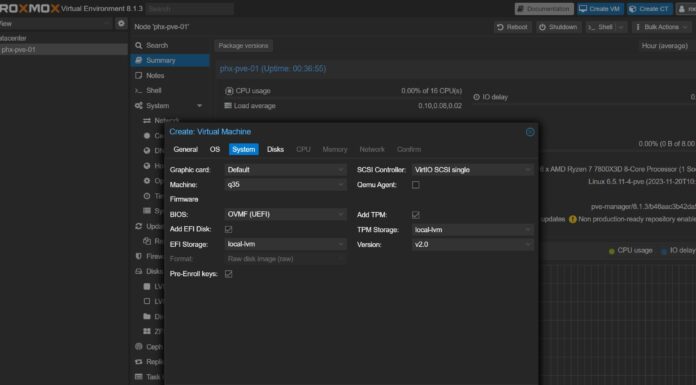Screen dimensions: 696x385
Task: Click the CPU usage icon in the summary panel
Action: tap(229, 91)
